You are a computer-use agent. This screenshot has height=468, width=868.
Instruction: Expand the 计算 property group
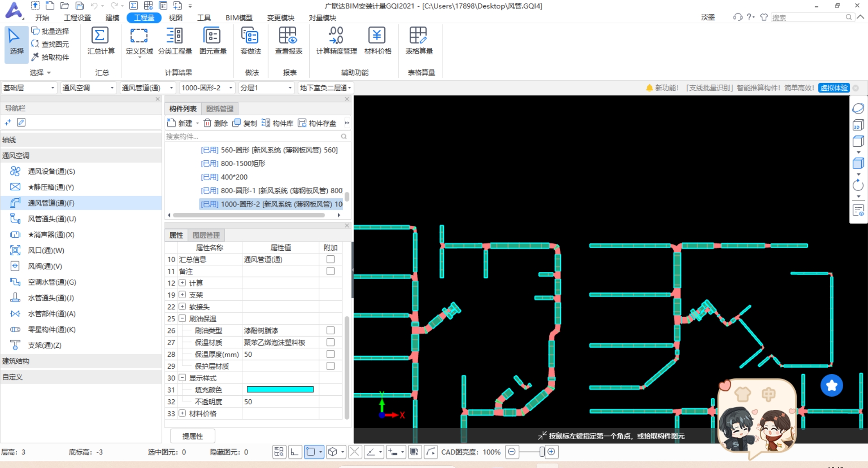182,283
